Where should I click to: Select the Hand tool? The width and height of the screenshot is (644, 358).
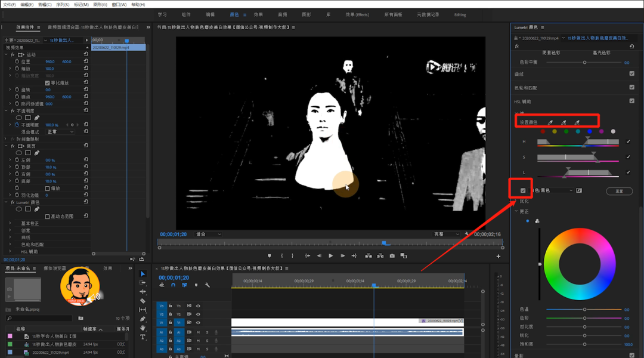[143, 328]
